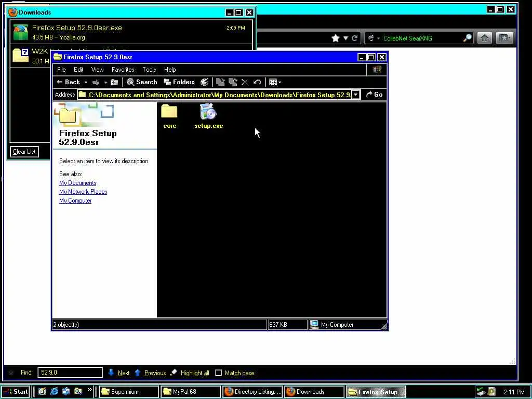Click the Undo toolbar icon
The width and height of the screenshot is (532, 399).
[x=257, y=82]
